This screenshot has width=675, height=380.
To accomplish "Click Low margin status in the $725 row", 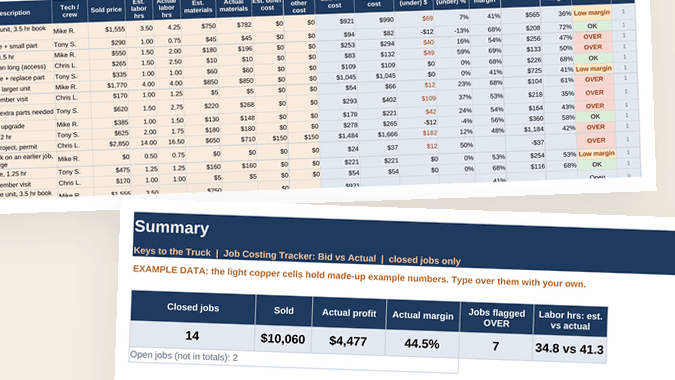I will pos(594,69).
